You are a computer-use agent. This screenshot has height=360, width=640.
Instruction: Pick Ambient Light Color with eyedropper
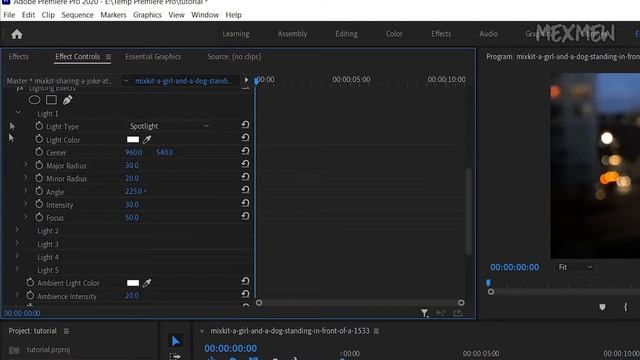click(x=147, y=283)
